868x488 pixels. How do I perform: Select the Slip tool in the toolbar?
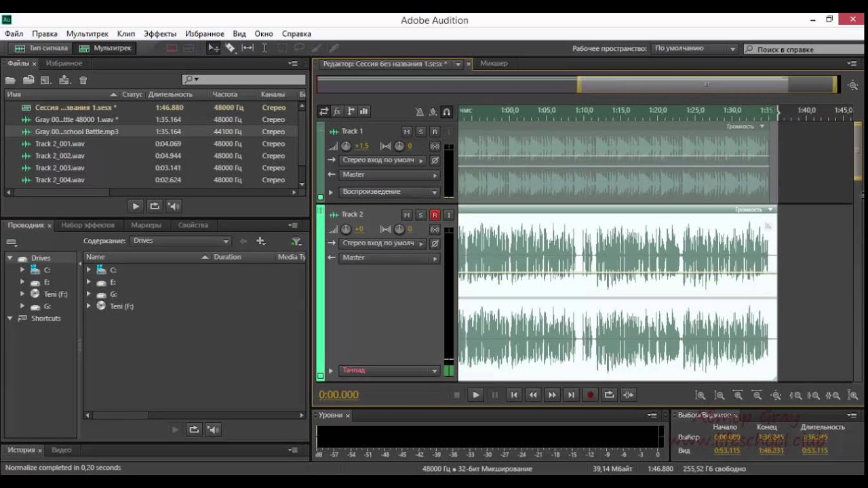tap(248, 48)
